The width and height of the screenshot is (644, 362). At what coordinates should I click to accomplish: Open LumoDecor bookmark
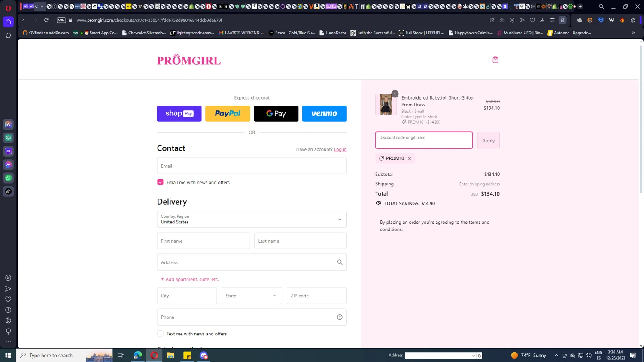point(333,33)
